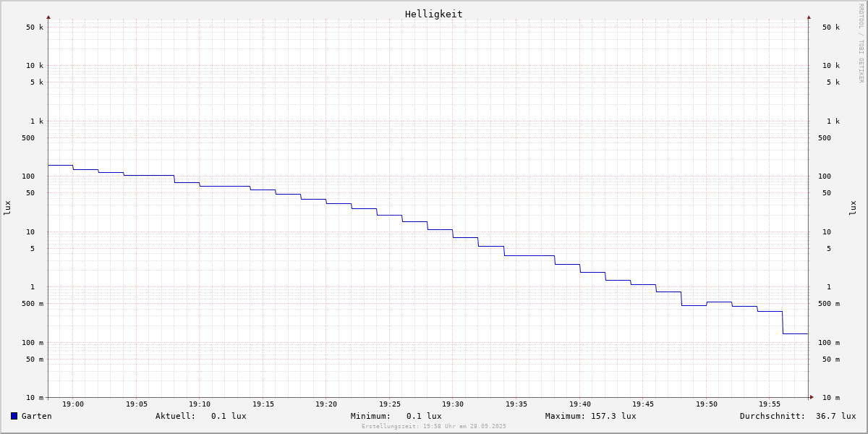Image resolution: width=868 pixels, height=434 pixels.
Task: Click the left axis 100 m label
Action: tap(33, 343)
